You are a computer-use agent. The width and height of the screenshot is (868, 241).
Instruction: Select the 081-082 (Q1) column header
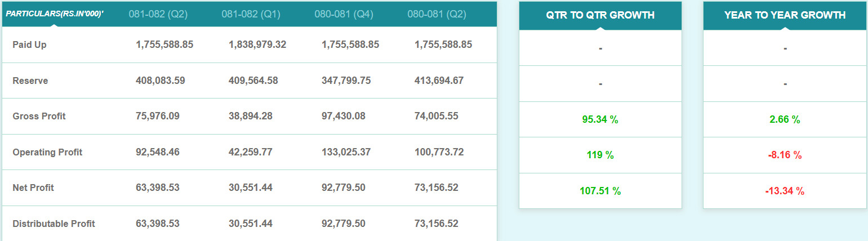coord(251,14)
